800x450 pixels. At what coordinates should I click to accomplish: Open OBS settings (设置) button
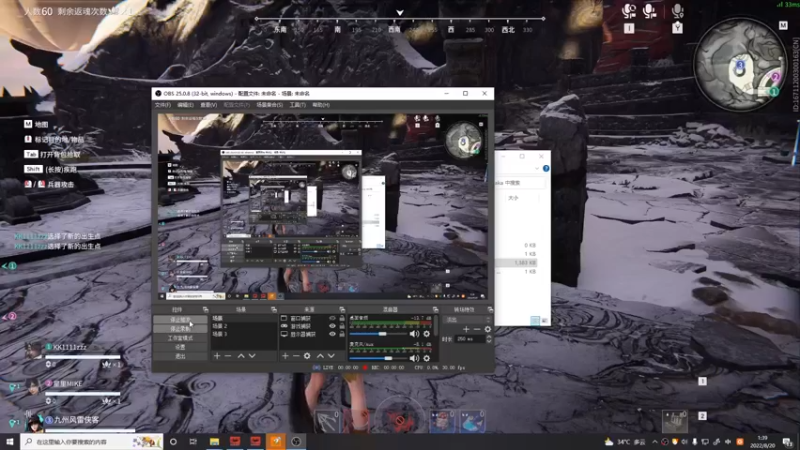tap(181, 347)
